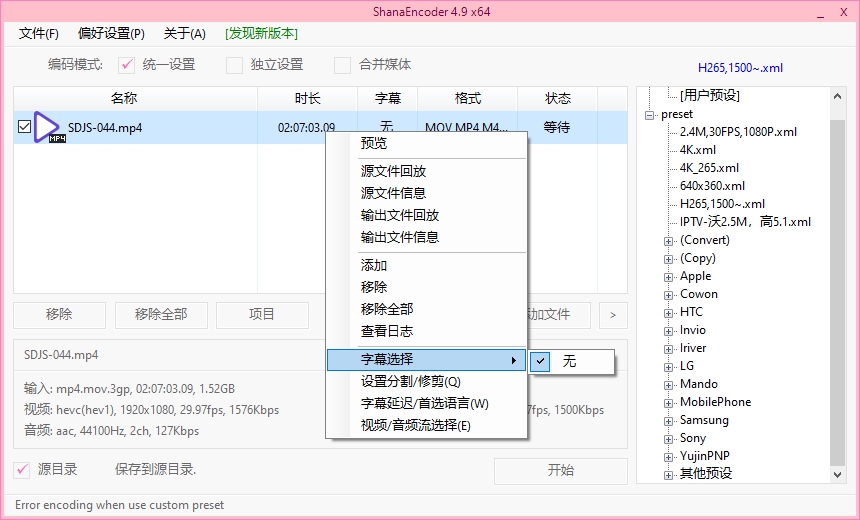Choose 源文件回放 in context menu

426,171
